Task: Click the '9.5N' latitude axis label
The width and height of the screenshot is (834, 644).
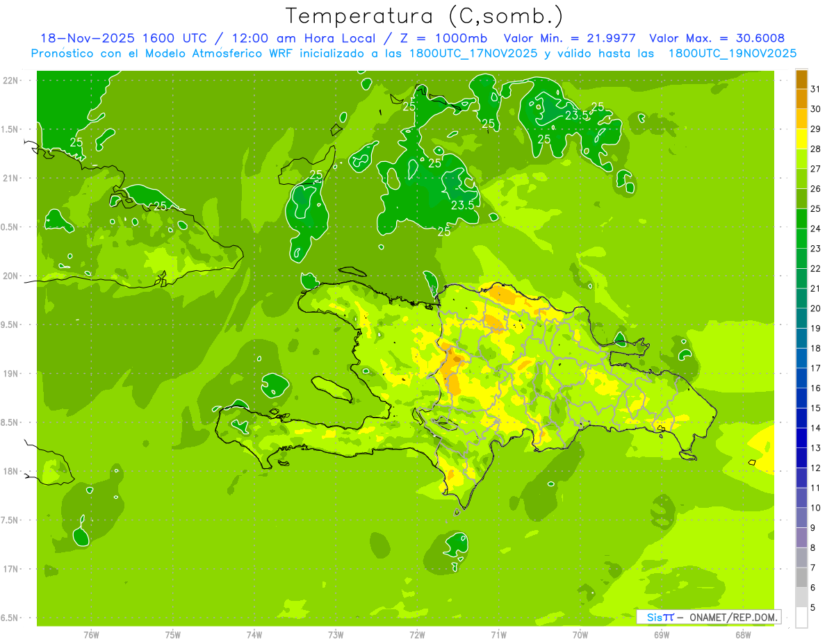Action: click(10, 324)
